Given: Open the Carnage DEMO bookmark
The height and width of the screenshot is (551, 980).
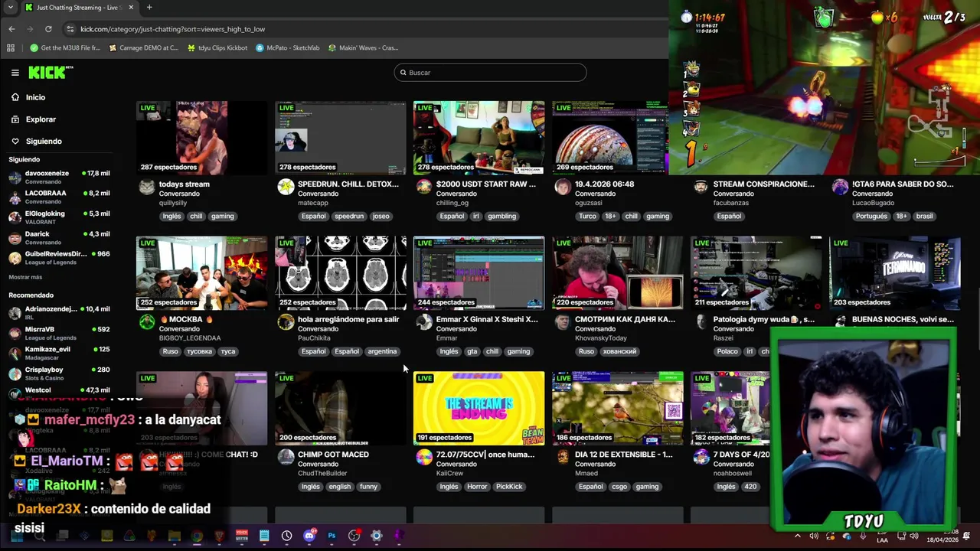Looking at the screenshot, I should coord(144,47).
